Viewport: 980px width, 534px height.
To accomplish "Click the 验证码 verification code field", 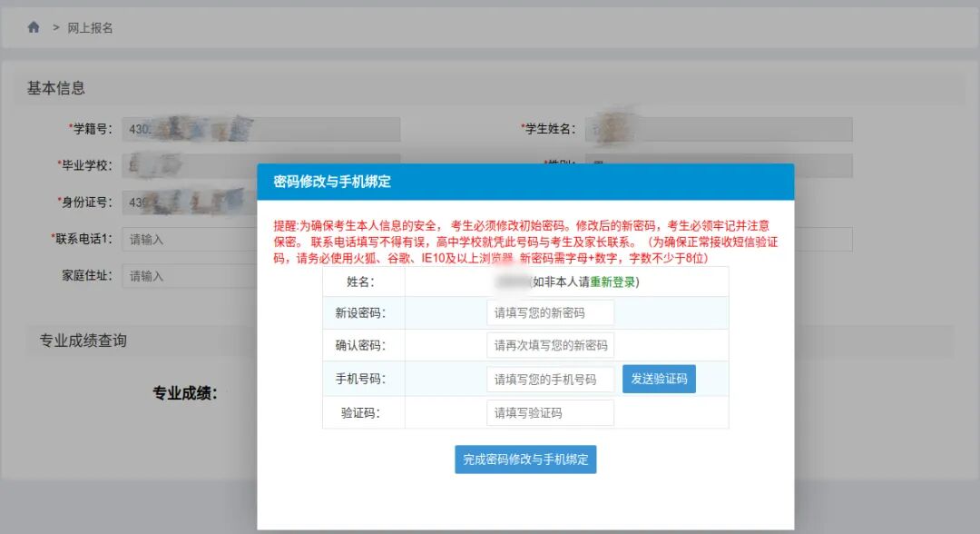I will 549,412.
